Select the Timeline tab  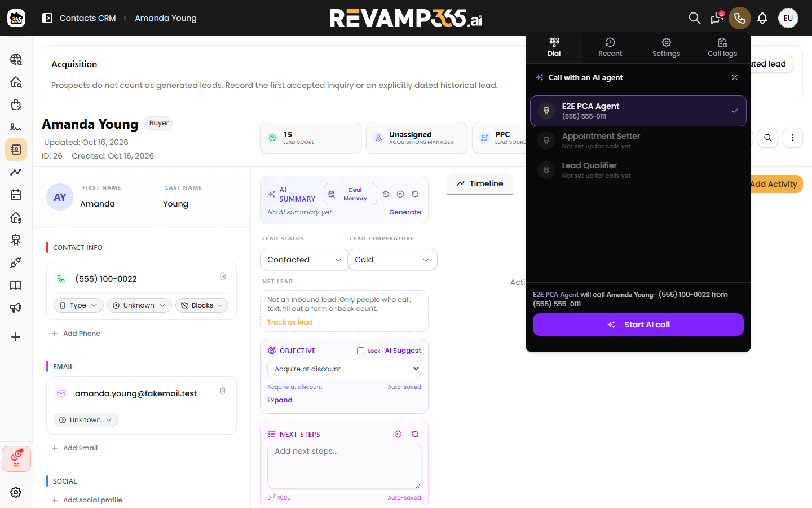coord(480,183)
